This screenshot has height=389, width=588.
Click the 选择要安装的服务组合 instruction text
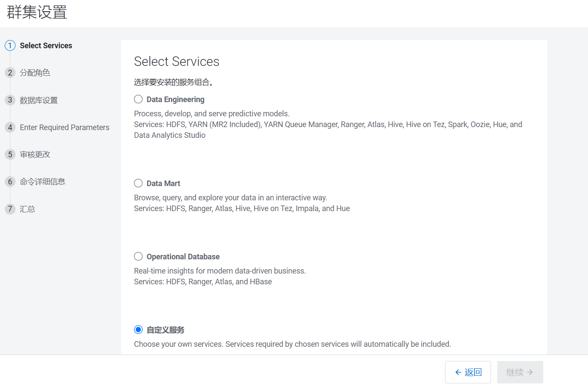click(x=174, y=82)
